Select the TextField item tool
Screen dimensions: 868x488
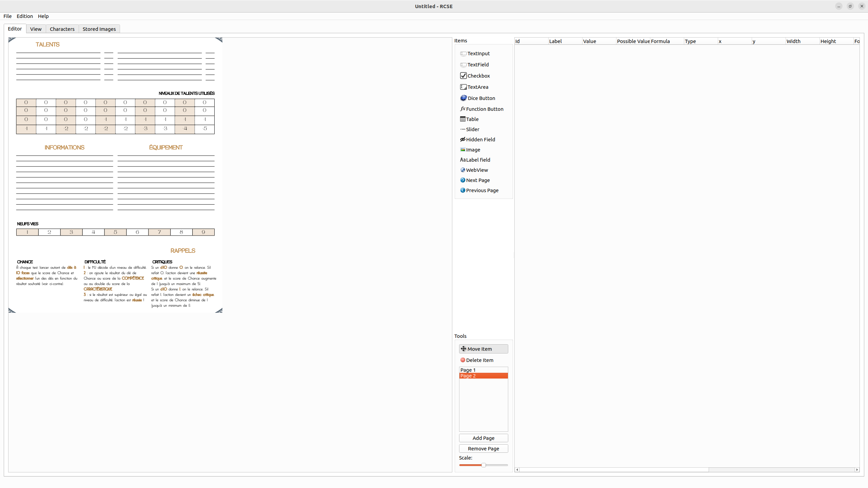(478, 64)
